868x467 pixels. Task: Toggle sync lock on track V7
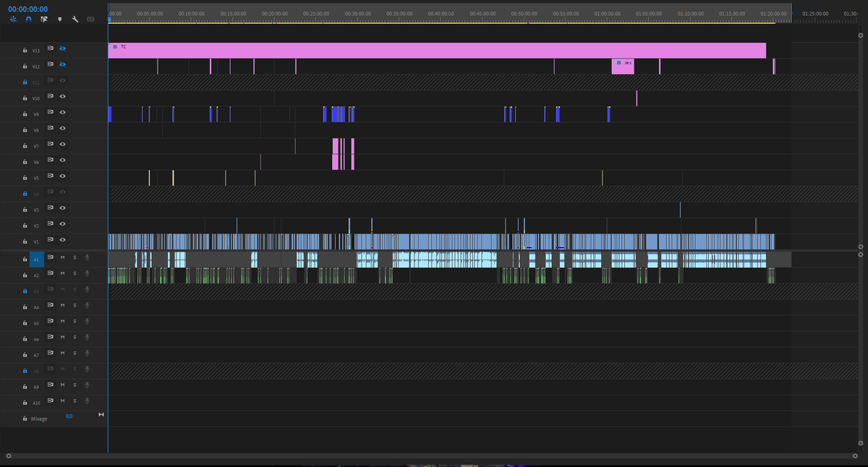51,144
